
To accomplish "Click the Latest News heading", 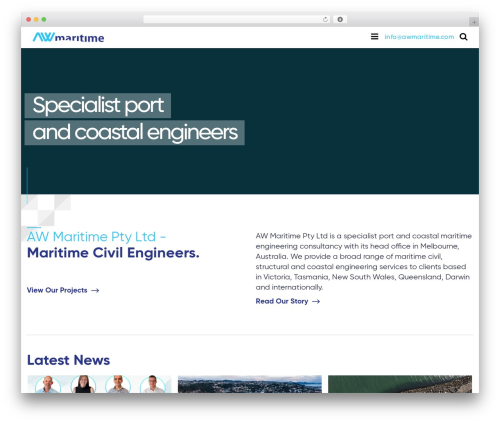I will 68,360.
